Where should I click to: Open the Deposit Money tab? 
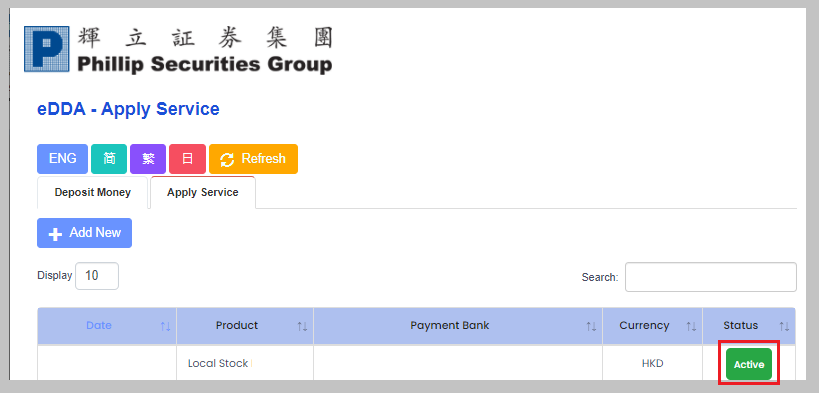(92, 192)
